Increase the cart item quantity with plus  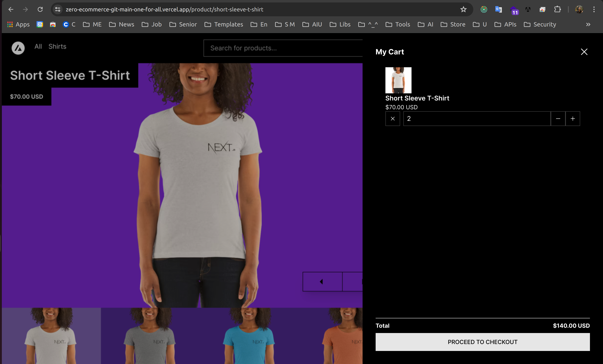(573, 119)
